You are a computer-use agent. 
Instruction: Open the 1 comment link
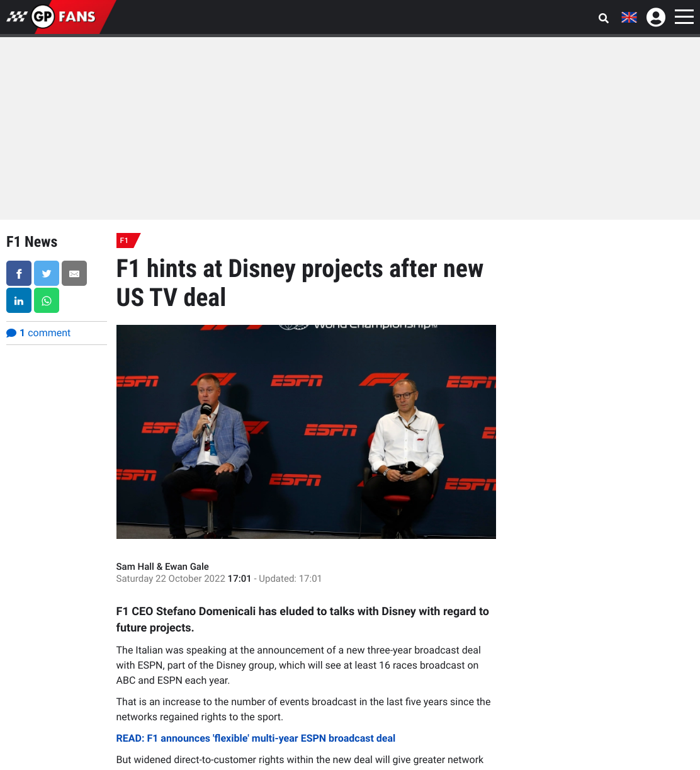pos(38,333)
